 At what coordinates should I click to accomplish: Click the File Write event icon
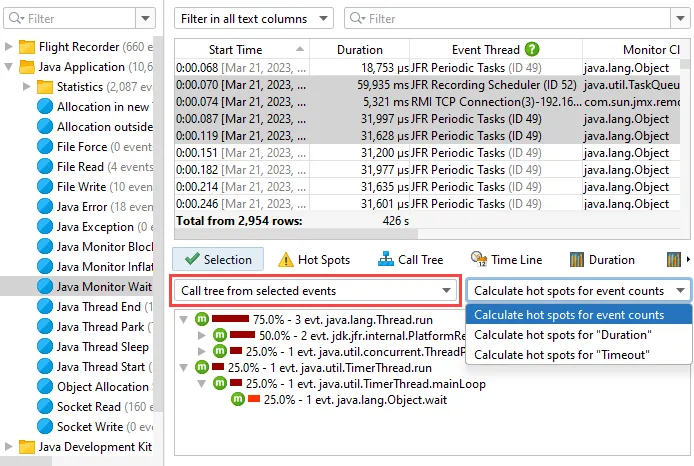(x=45, y=186)
